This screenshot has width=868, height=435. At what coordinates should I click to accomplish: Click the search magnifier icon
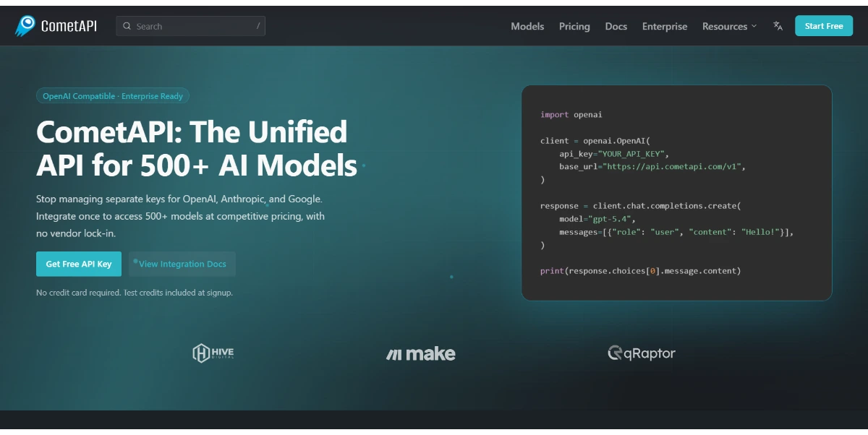point(127,26)
